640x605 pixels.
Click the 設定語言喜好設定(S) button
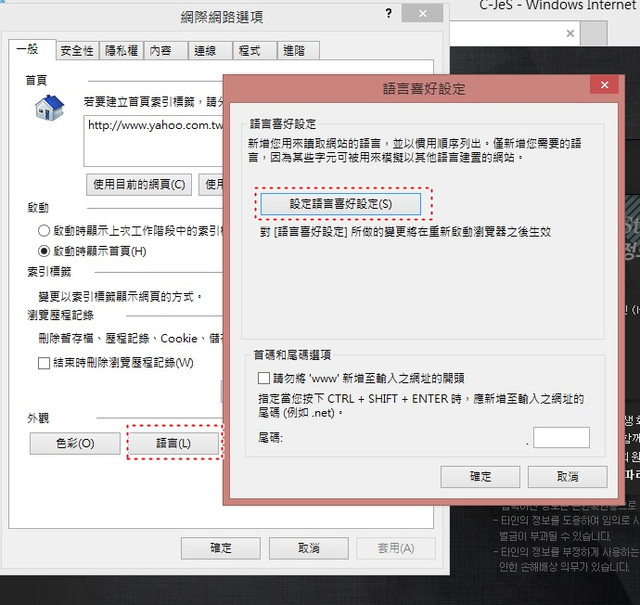click(x=341, y=204)
